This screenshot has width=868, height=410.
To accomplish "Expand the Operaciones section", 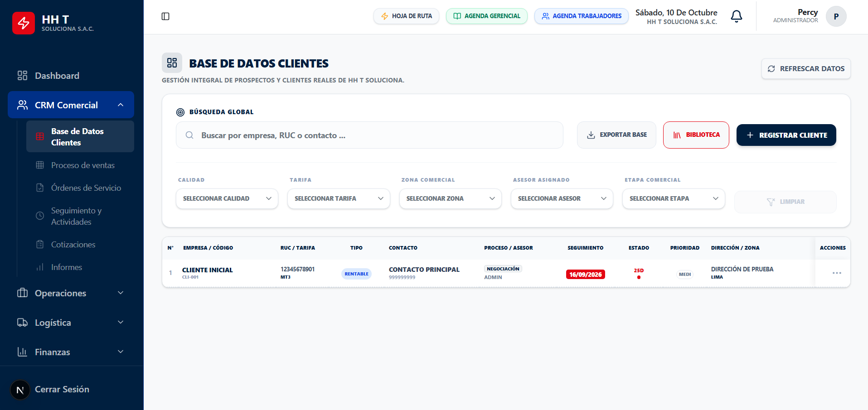I will click(x=71, y=293).
